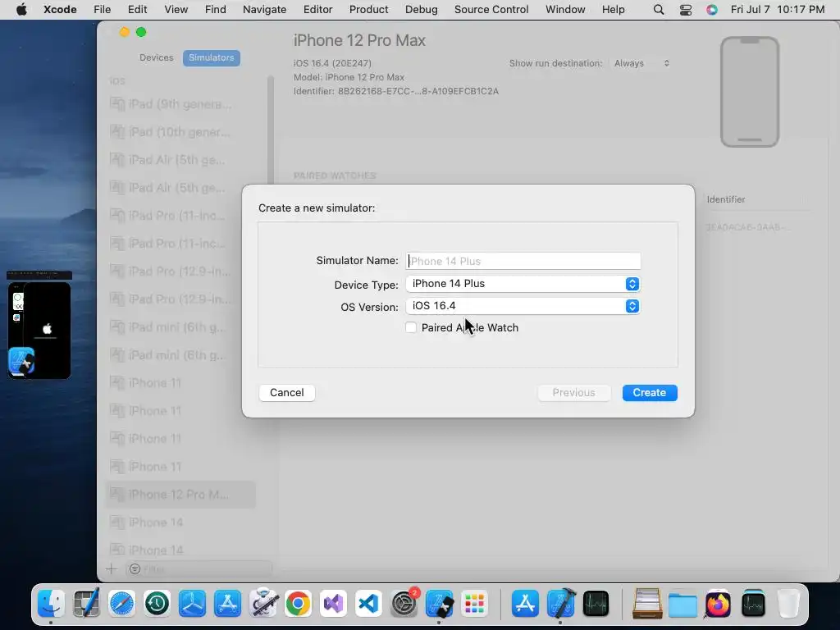Open System Preferences with the badge

pyautogui.click(x=404, y=604)
